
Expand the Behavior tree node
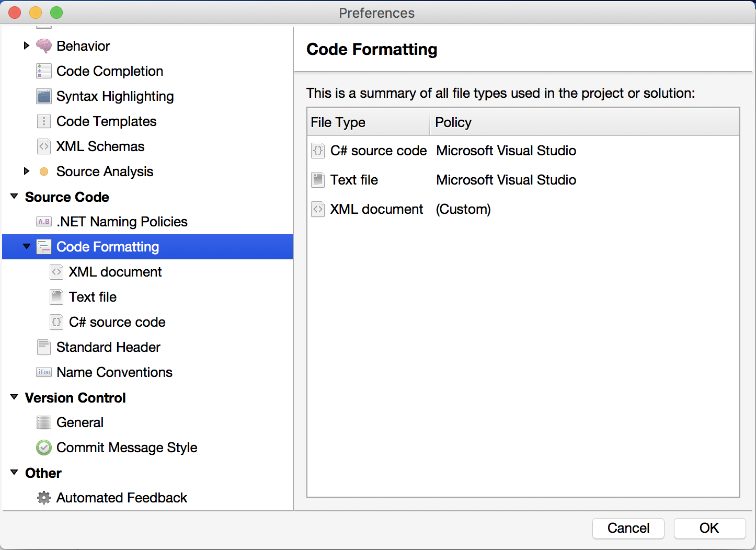click(x=27, y=46)
